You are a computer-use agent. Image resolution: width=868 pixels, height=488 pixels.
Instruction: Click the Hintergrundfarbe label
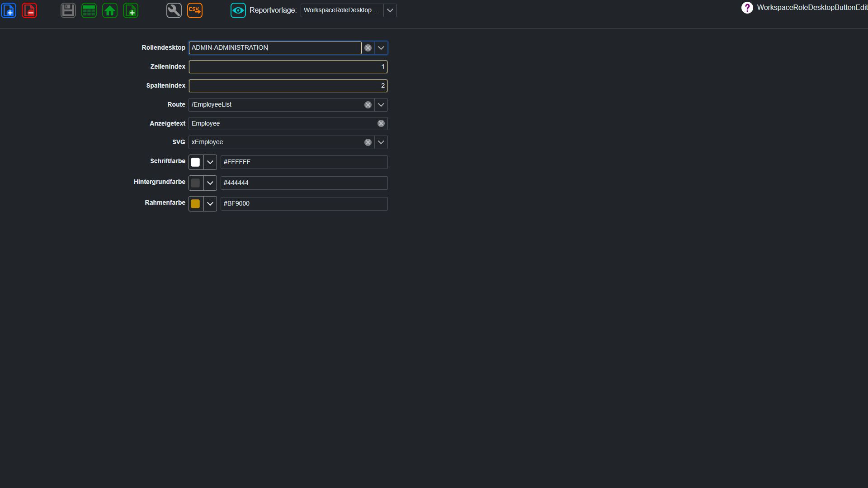(160, 182)
